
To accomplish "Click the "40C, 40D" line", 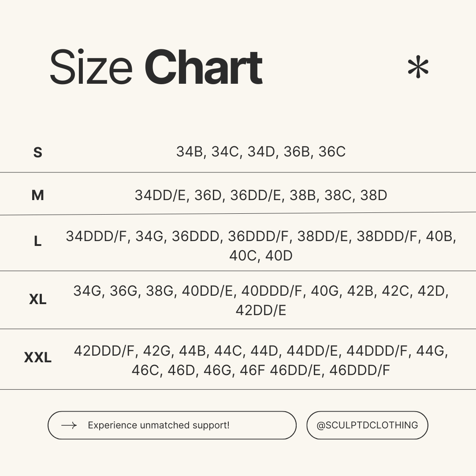I will tap(261, 256).
